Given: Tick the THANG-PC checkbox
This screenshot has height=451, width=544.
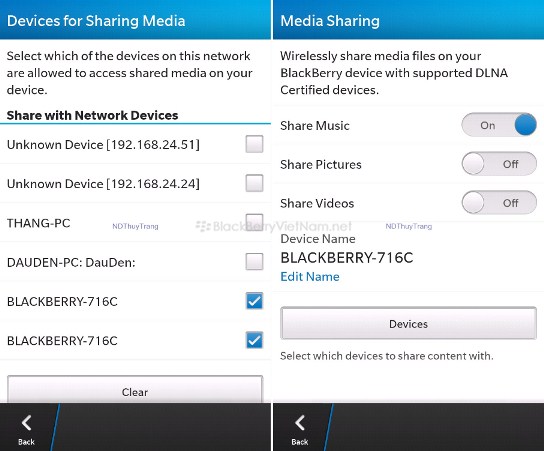Looking at the screenshot, I should (254, 222).
